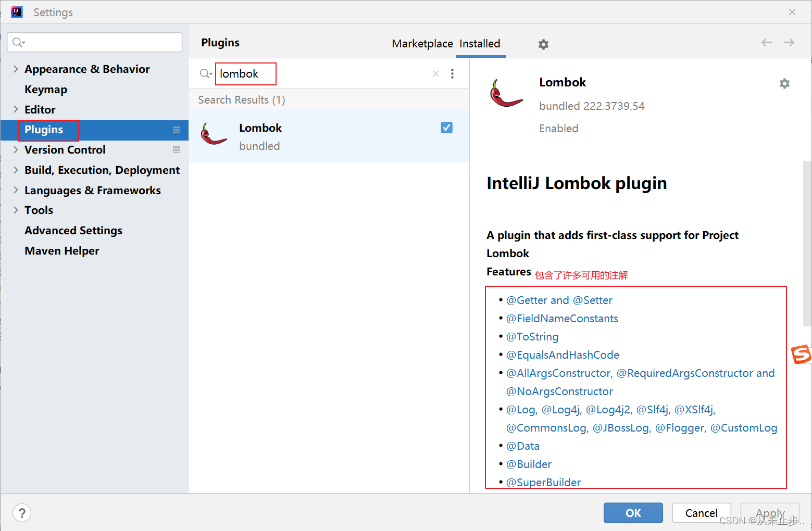This screenshot has height=531, width=812.
Task: Select Editor in settings tree
Action: 40,110
